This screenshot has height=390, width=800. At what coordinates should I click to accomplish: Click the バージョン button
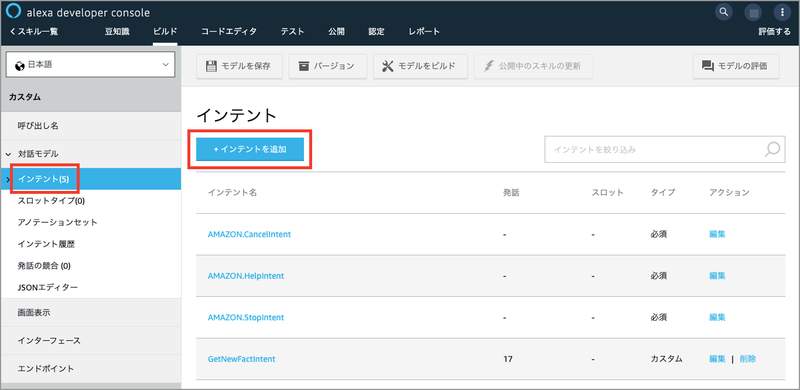[x=328, y=66]
